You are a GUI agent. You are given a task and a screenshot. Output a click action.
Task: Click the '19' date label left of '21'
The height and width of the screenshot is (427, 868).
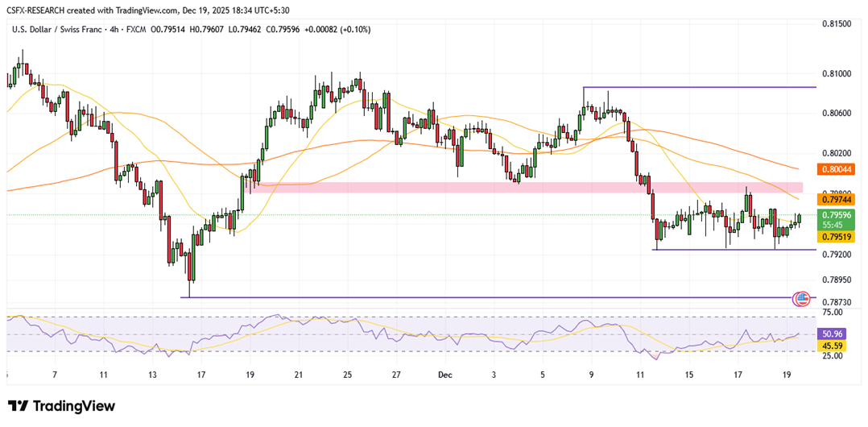point(250,375)
